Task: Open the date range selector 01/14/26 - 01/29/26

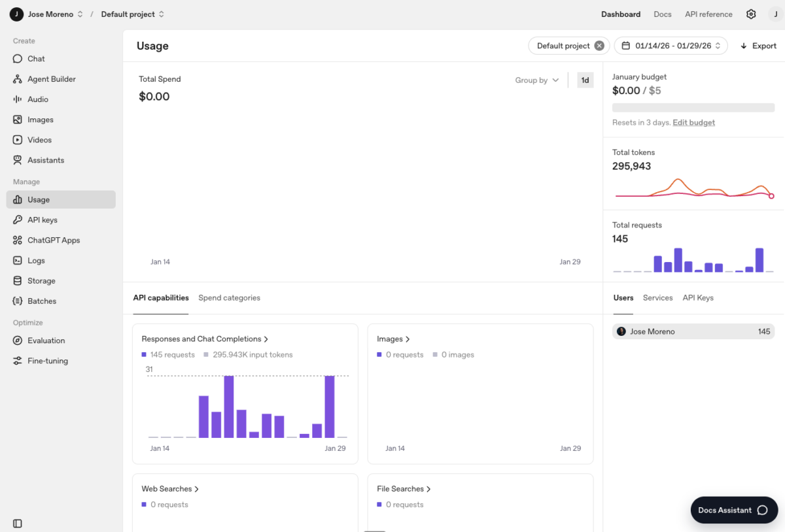Action: (x=671, y=45)
